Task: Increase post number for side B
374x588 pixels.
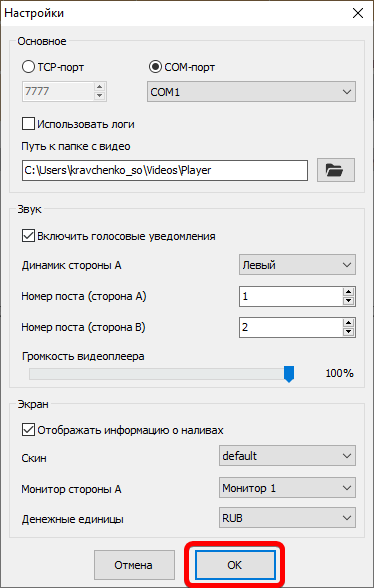Action: click(x=349, y=323)
